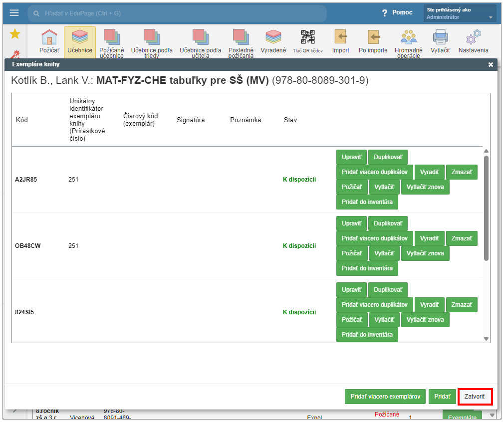The image size is (504, 422).
Task: Open Pomoc help menu
Action: click(397, 13)
